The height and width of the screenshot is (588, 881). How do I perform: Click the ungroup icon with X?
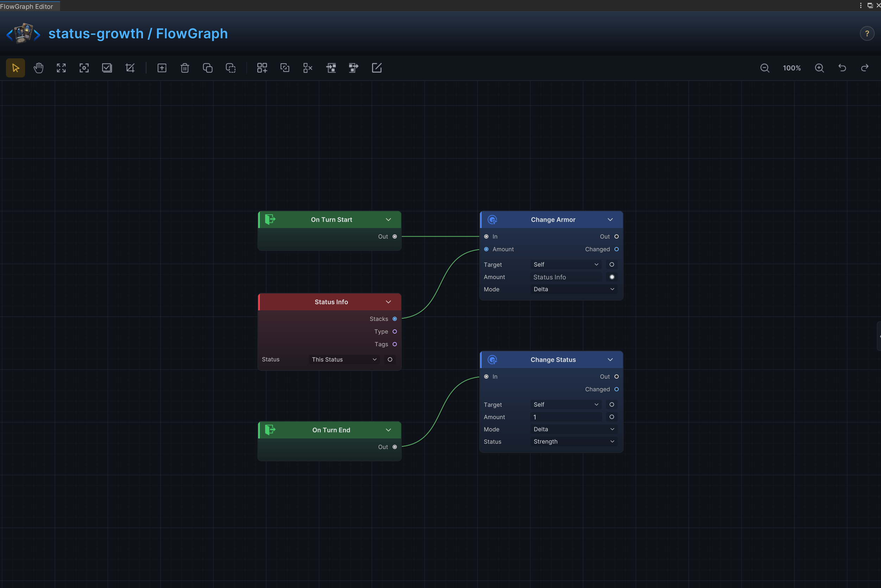point(308,68)
